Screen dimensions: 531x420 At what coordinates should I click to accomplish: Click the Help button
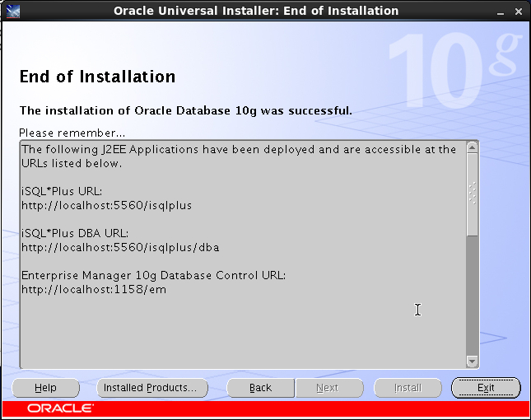(46, 388)
